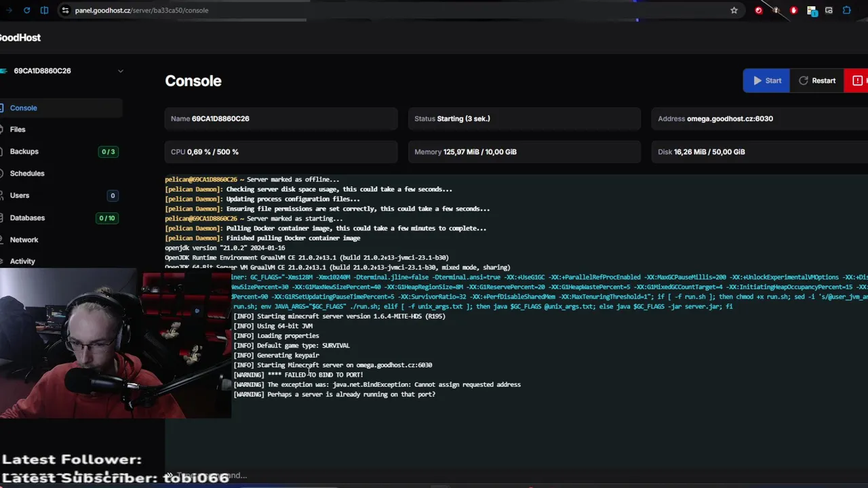Image resolution: width=868 pixels, height=488 pixels.
Task: Click the 'FAILED TO BIND TO PORT!' warning line
Action: 298,375
